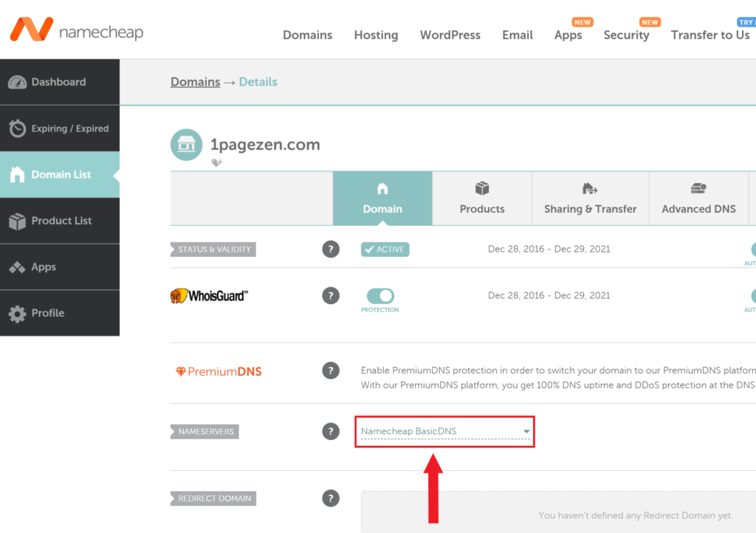
Task: Click the Product List box icon
Action: [18, 221]
